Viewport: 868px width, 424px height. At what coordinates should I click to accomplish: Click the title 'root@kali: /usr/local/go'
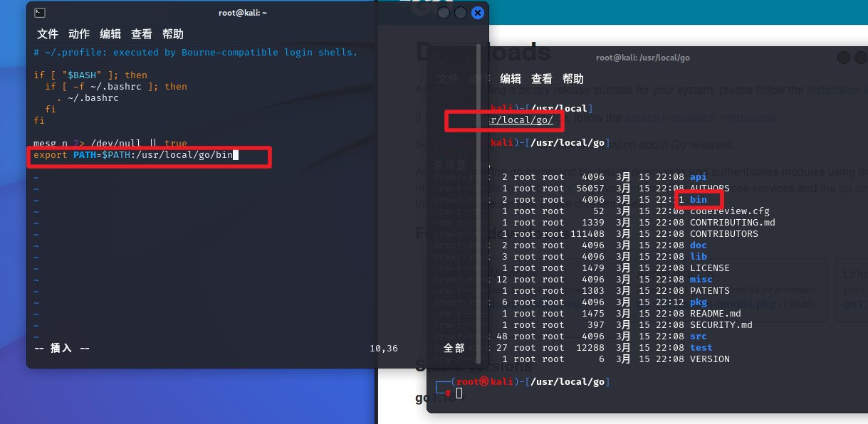(643, 58)
